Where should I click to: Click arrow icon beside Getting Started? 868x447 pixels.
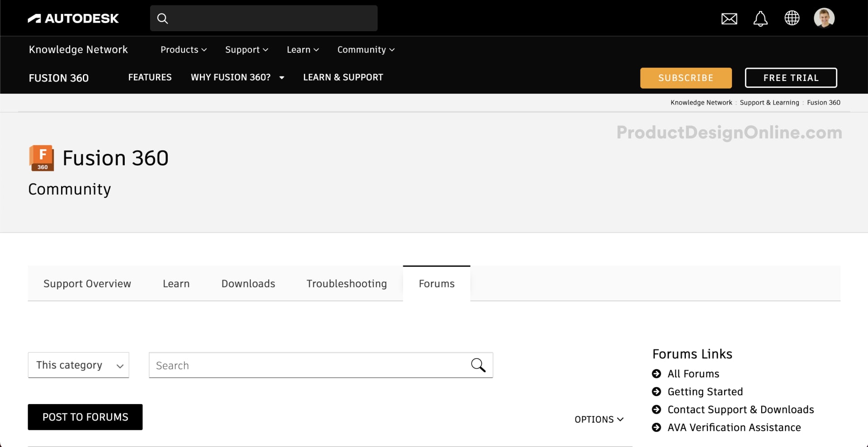[656, 391]
